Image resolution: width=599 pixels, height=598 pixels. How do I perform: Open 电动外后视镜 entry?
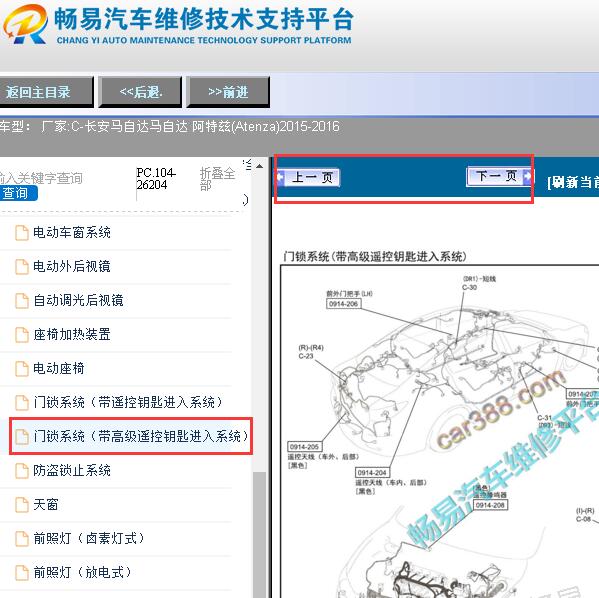pyautogui.click(x=72, y=266)
